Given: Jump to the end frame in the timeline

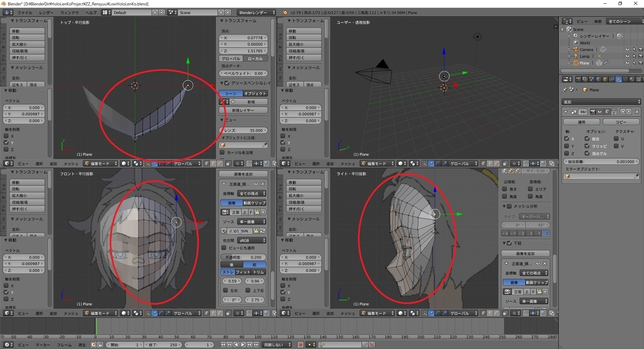Looking at the screenshot, I should point(256,345).
